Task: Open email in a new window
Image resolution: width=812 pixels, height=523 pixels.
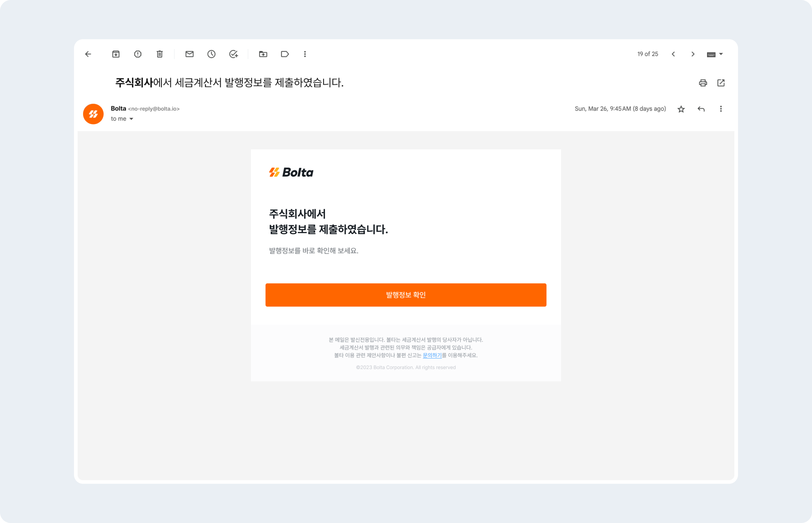Action: pyautogui.click(x=721, y=83)
